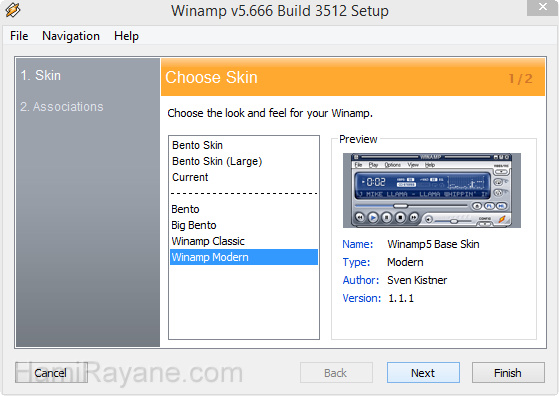Click the Choose Skin heading
This screenshot has height=396, width=559.
coord(211,77)
